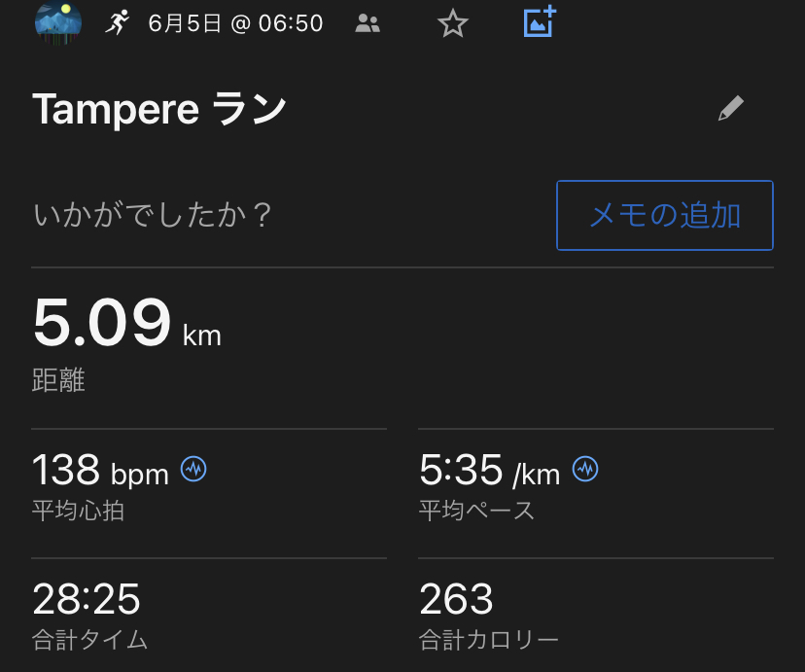Click the 平均ペース label

click(x=476, y=511)
